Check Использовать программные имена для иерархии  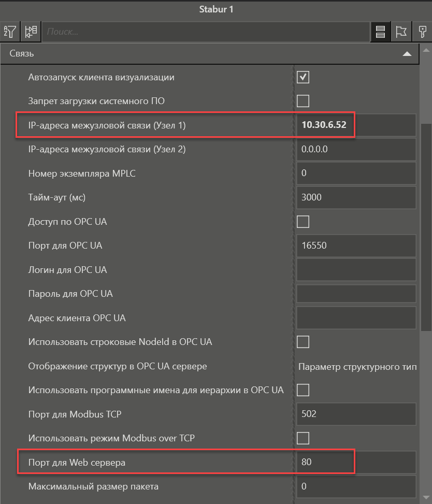click(x=303, y=390)
